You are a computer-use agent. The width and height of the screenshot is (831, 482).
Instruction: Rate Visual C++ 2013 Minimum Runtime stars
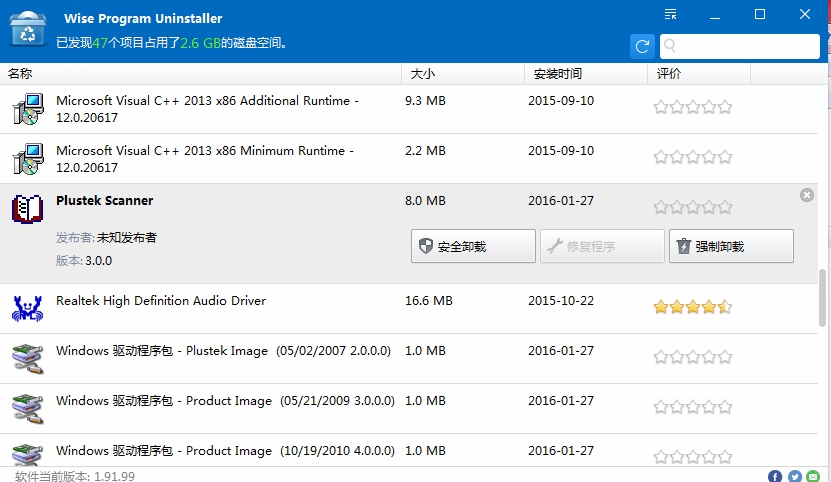point(693,157)
